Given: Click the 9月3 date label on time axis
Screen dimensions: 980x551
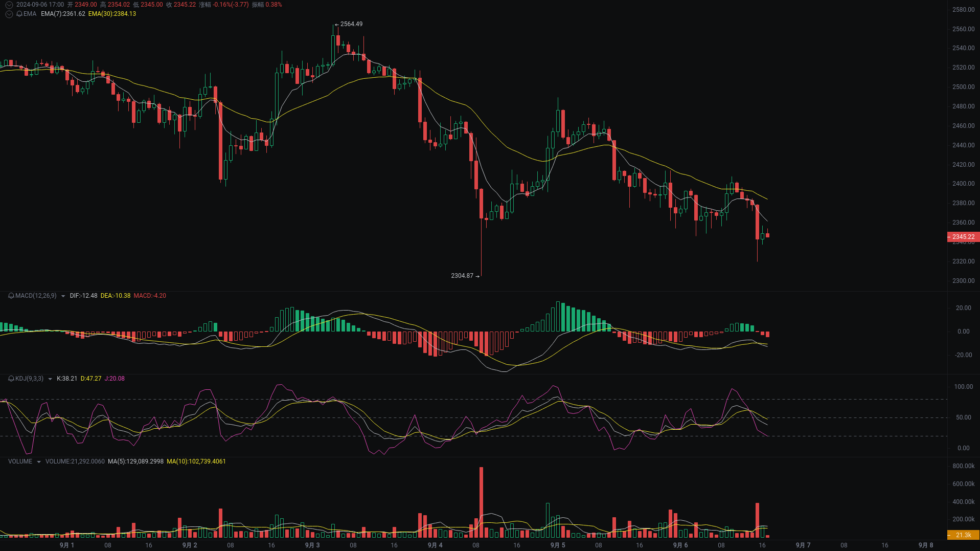Looking at the screenshot, I should (312, 545).
